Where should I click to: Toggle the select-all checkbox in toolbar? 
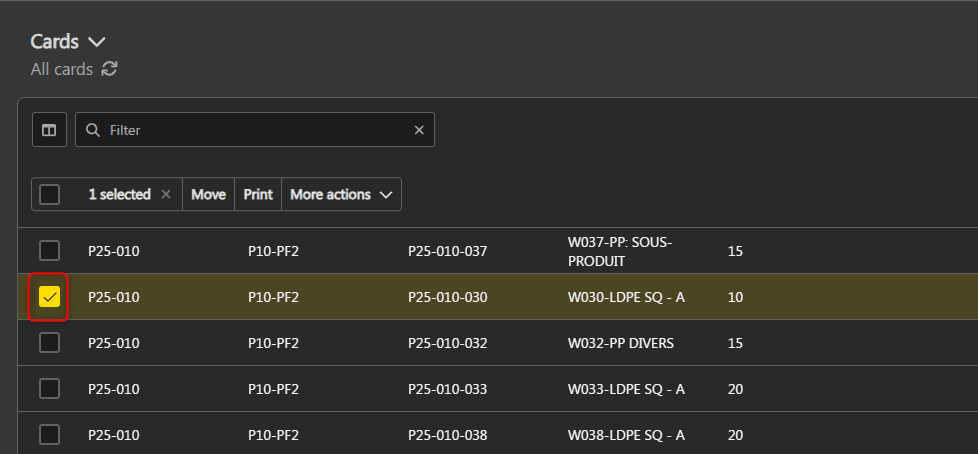(x=50, y=195)
